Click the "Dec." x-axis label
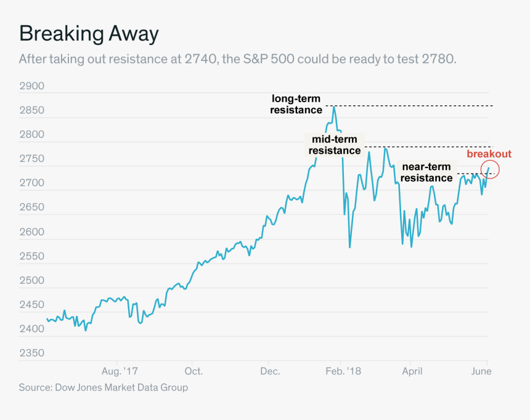The width and height of the screenshot is (530, 420). click(x=270, y=371)
